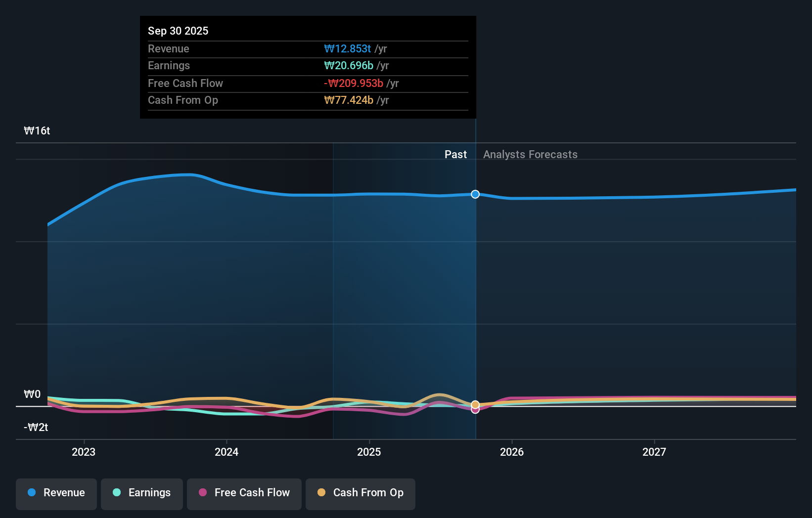Toggle the Revenue series in the legend
The width and height of the screenshot is (812, 518).
[56, 493]
